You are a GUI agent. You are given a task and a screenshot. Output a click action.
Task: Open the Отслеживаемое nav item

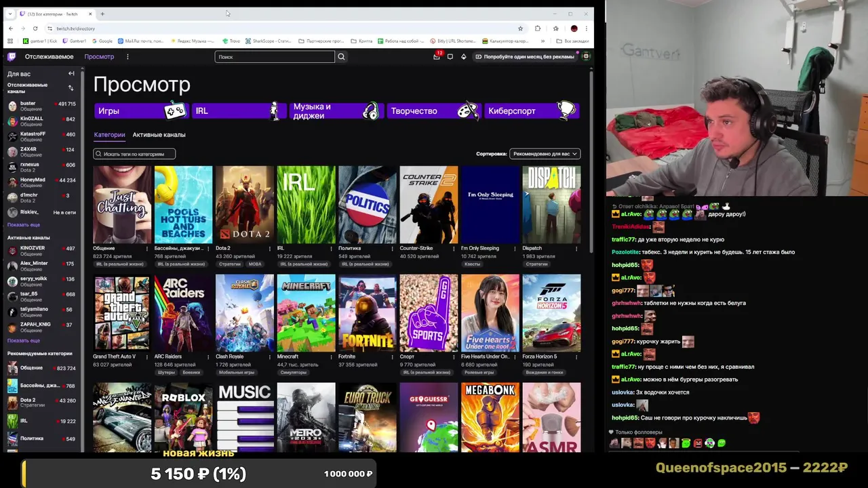pos(49,57)
